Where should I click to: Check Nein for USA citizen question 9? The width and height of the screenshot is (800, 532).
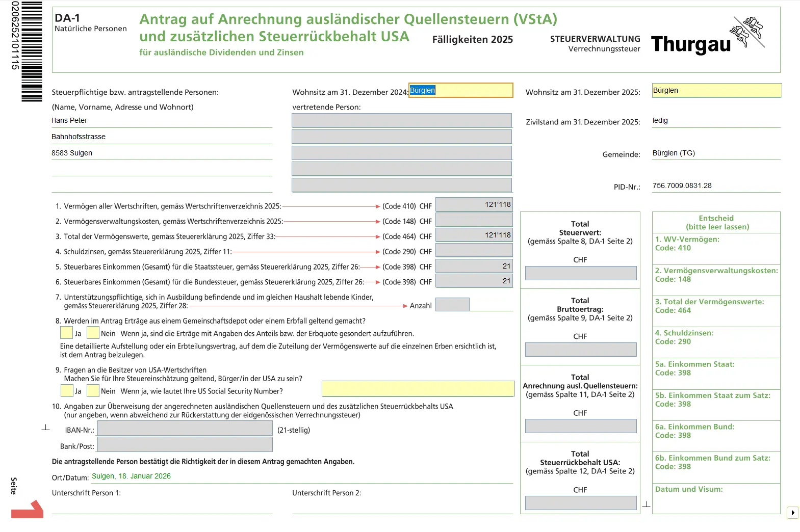click(93, 391)
